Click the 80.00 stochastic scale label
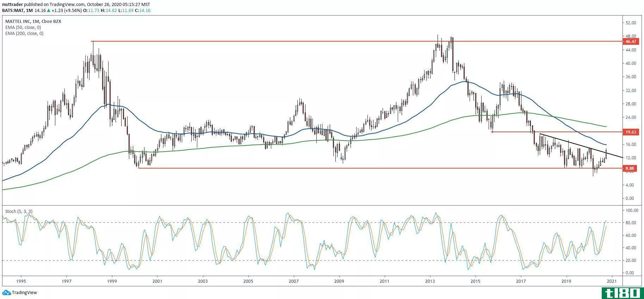 tap(631, 223)
